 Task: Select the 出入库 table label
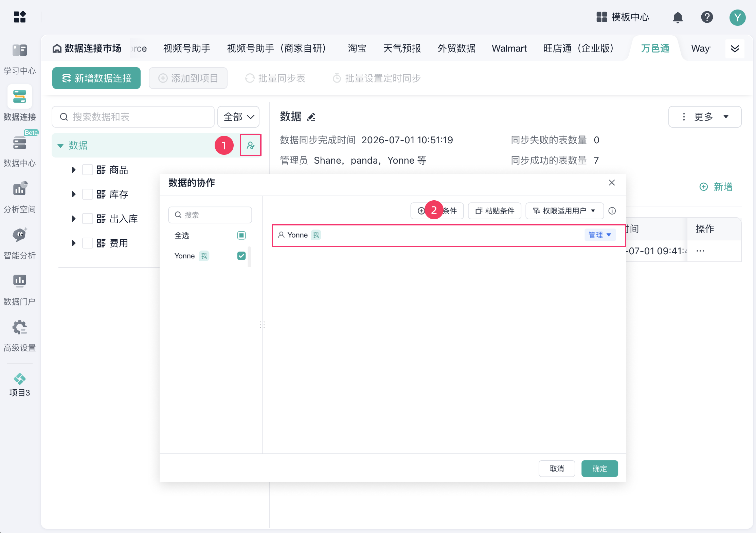click(124, 219)
